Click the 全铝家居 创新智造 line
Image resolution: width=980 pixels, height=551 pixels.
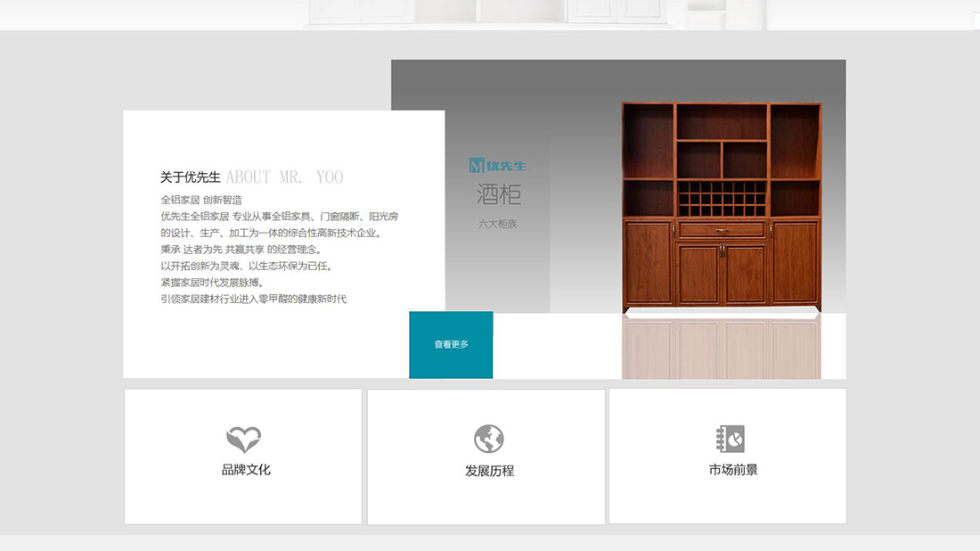click(x=201, y=200)
